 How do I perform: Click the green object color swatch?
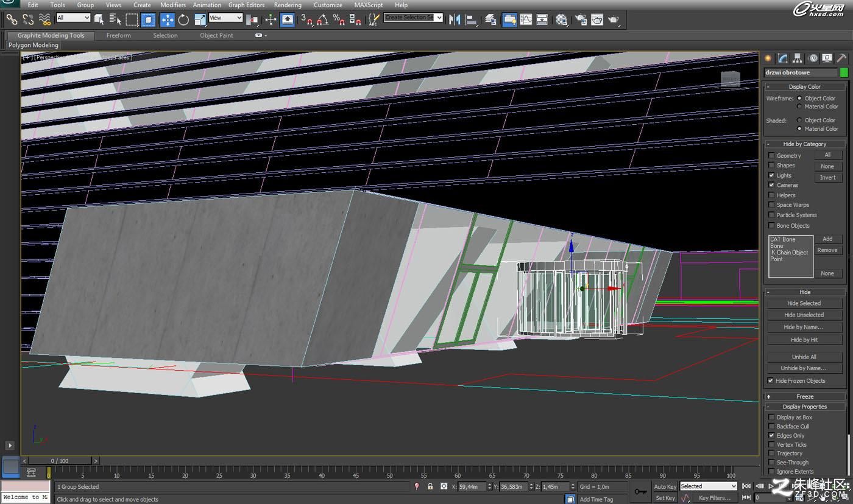844,72
